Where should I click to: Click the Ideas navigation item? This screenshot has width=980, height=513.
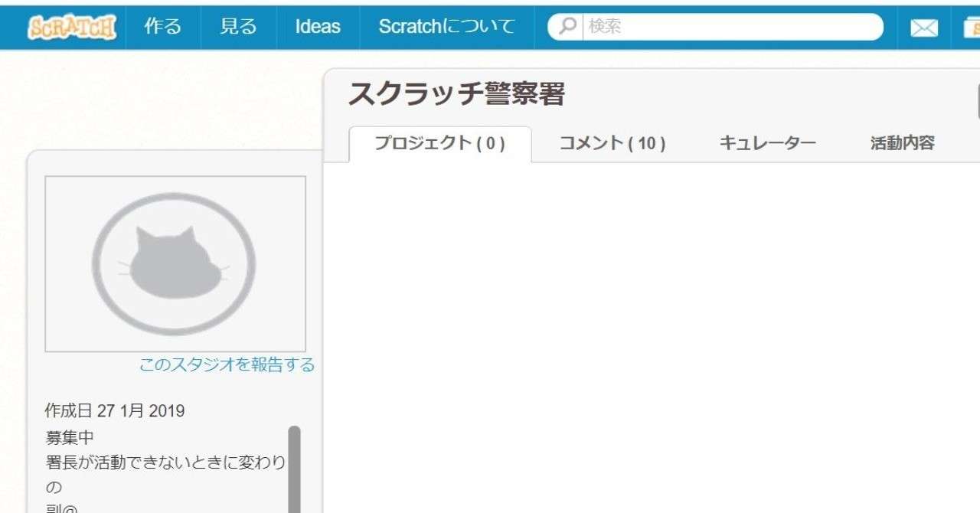tap(318, 26)
